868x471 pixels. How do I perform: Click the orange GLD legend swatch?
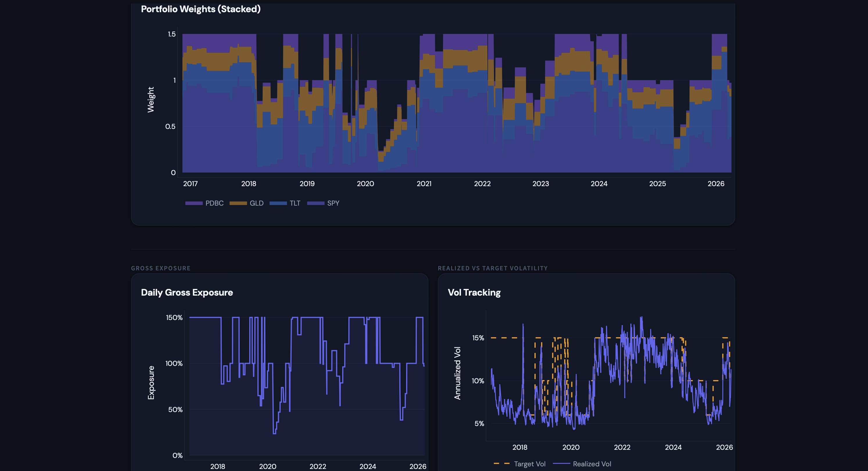[x=238, y=203]
